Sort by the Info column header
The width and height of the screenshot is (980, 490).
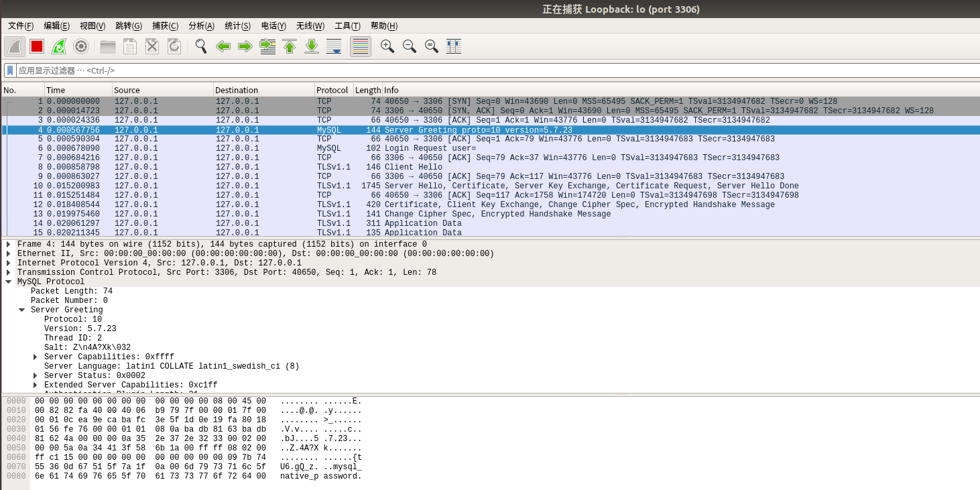[681, 90]
